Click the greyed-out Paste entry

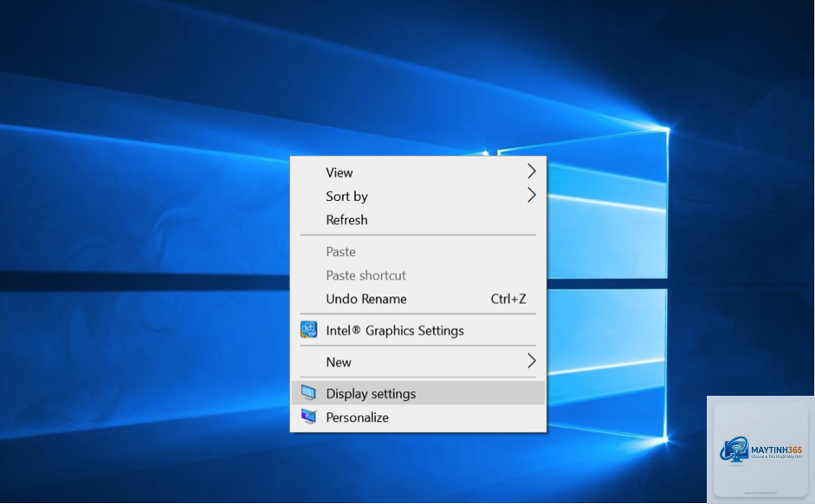[418, 252]
